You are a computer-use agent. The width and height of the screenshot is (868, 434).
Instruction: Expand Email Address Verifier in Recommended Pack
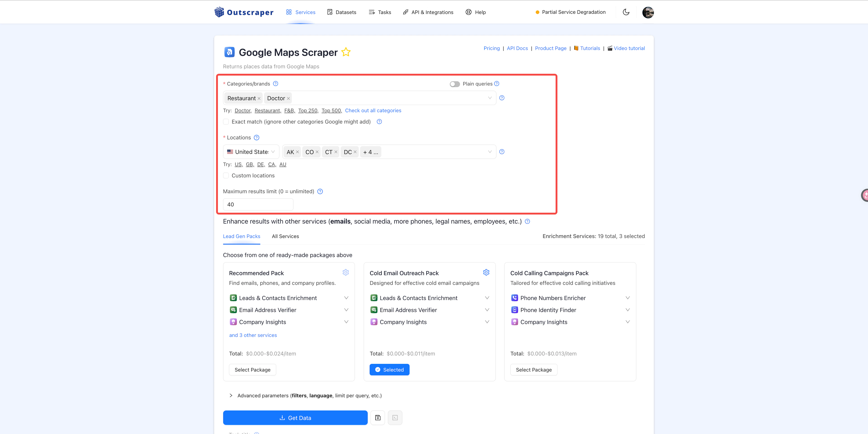[x=346, y=310]
